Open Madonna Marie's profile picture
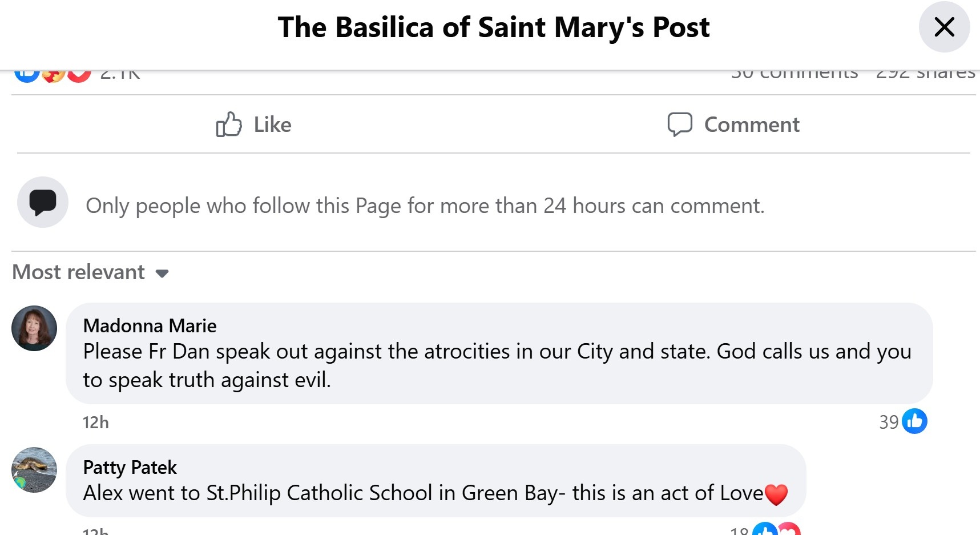Screen dimensions: 980x535 34,328
